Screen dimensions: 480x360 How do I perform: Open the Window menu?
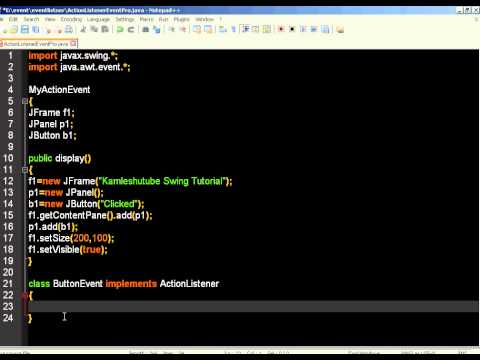click(x=204, y=20)
